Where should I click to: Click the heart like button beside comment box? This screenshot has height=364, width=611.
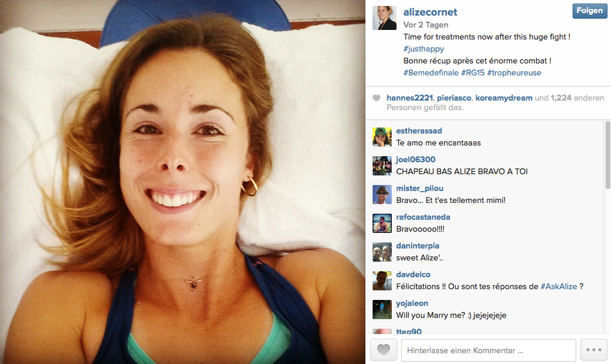point(383,350)
